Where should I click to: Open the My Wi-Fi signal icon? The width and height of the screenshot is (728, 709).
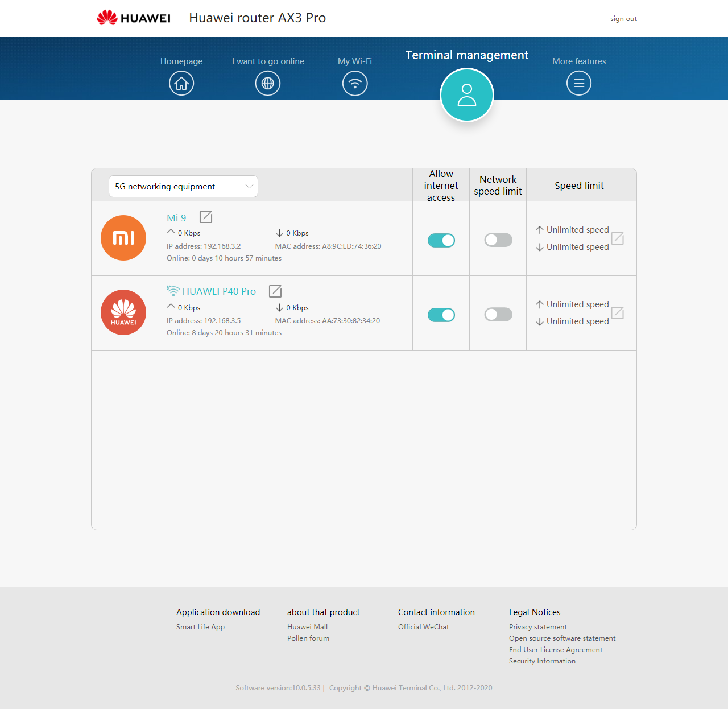[355, 84]
